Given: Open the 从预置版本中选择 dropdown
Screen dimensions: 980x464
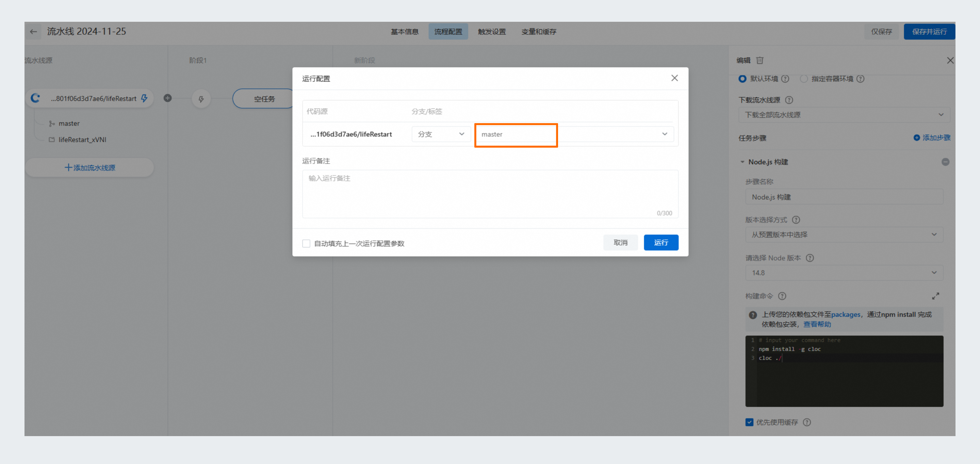Looking at the screenshot, I should click(x=844, y=235).
